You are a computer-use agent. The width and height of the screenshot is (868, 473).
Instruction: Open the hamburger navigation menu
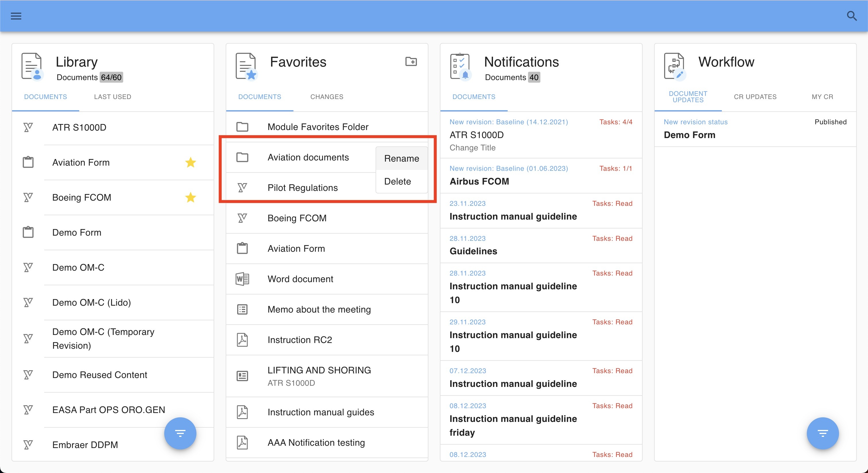coord(16,16)
